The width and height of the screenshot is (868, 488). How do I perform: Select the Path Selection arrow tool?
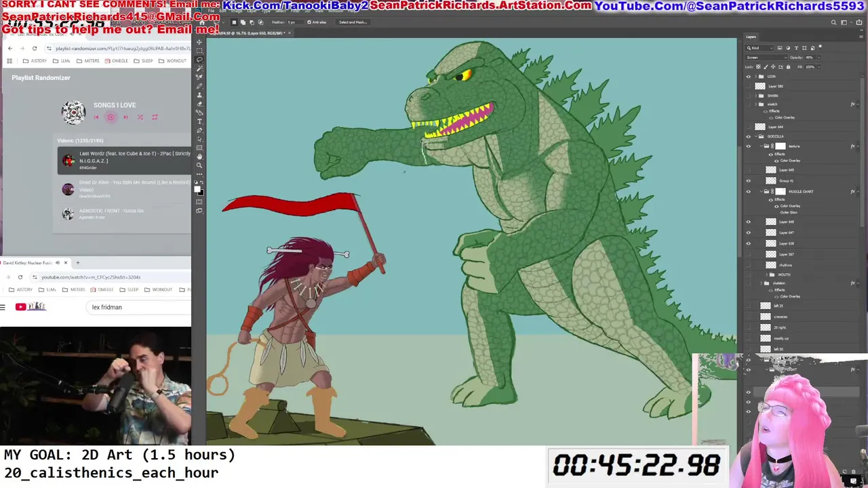tap(199, 140)
